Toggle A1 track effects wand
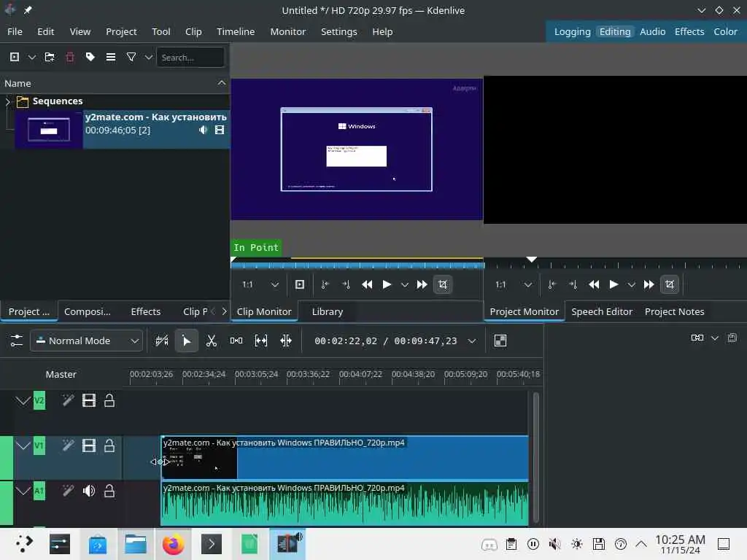Screen dimensions: 747x560 click(68, 491)
